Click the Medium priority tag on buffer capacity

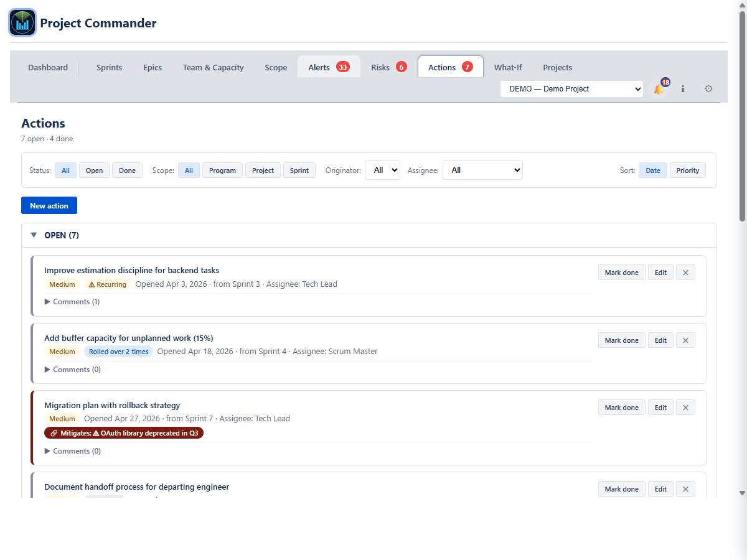[x=62, y=352]
